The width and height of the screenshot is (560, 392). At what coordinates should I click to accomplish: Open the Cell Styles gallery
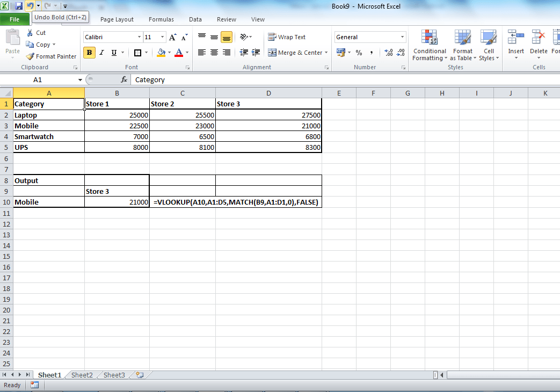(x=489, y=46)
